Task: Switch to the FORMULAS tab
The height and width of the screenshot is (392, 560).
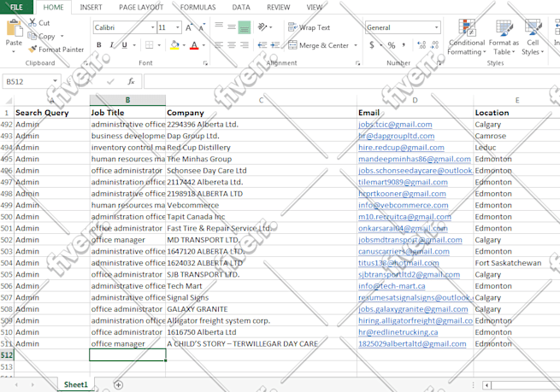Action: click(197, 7)
